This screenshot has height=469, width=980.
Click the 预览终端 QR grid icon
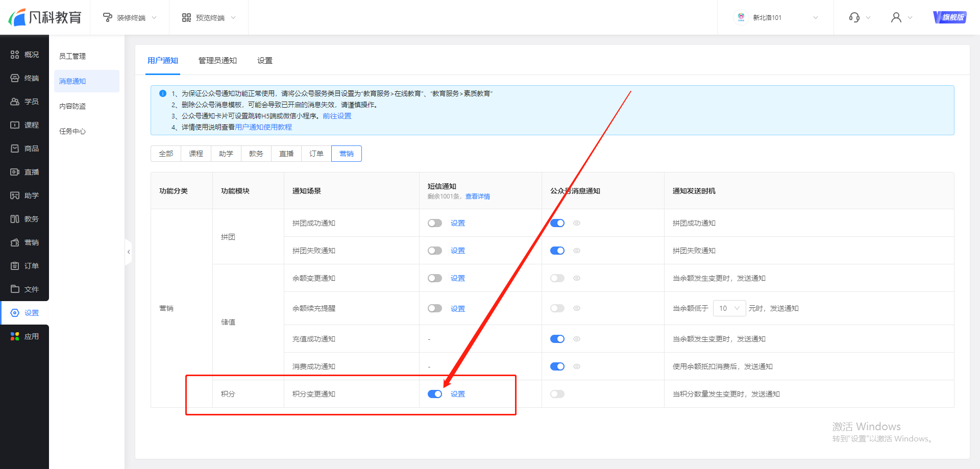point(186,18)
